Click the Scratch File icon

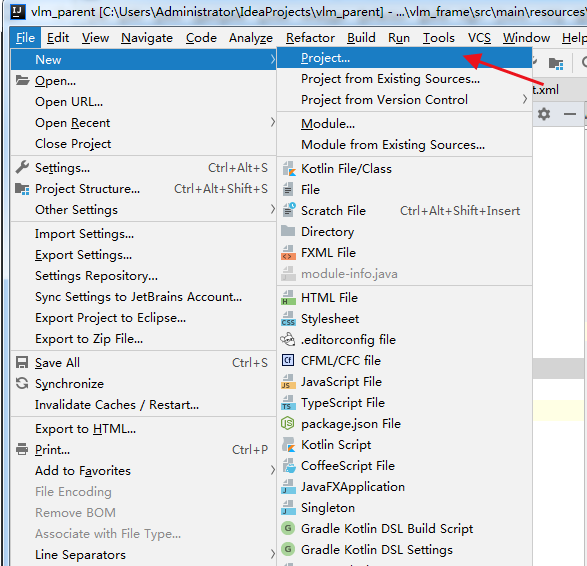[x=289, y=210]
